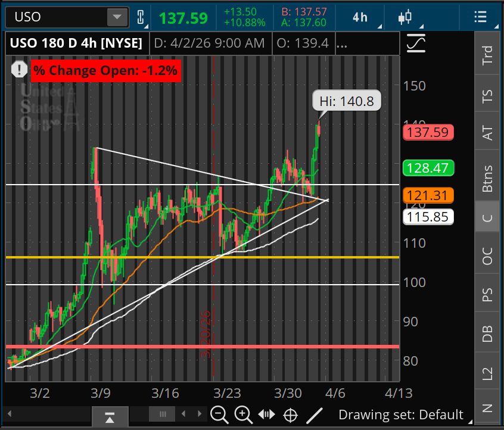Click the large 137.59 last price

pyautogui.click(x=183, y=18)
